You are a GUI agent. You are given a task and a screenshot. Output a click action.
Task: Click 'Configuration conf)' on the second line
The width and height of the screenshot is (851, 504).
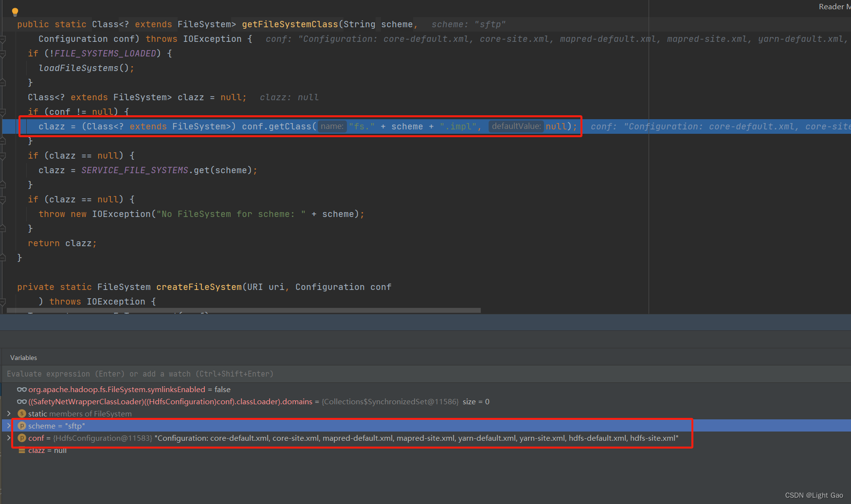[89, 39]
